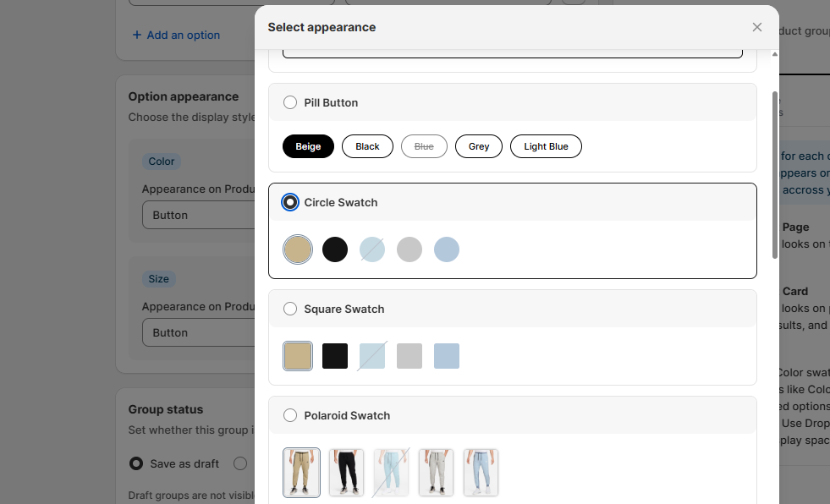
Task: Click the scrollbar up arrow in dialog
Action: [775, 54]
